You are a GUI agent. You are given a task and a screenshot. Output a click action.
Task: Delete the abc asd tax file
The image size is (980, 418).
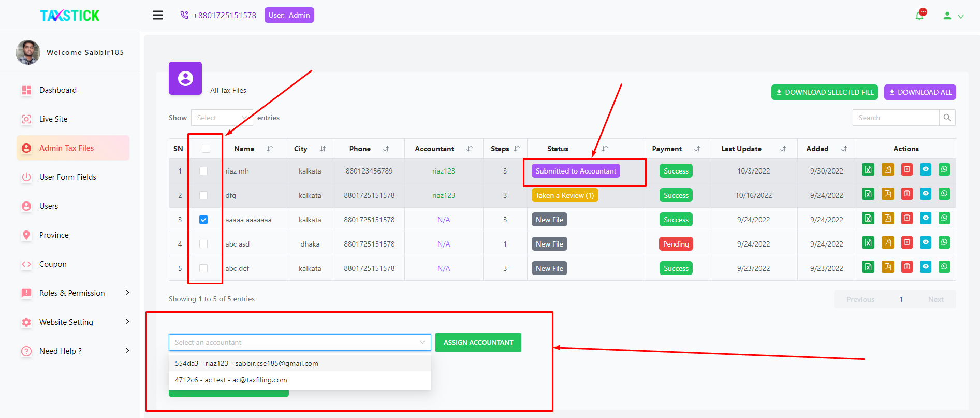coord(907,242)
